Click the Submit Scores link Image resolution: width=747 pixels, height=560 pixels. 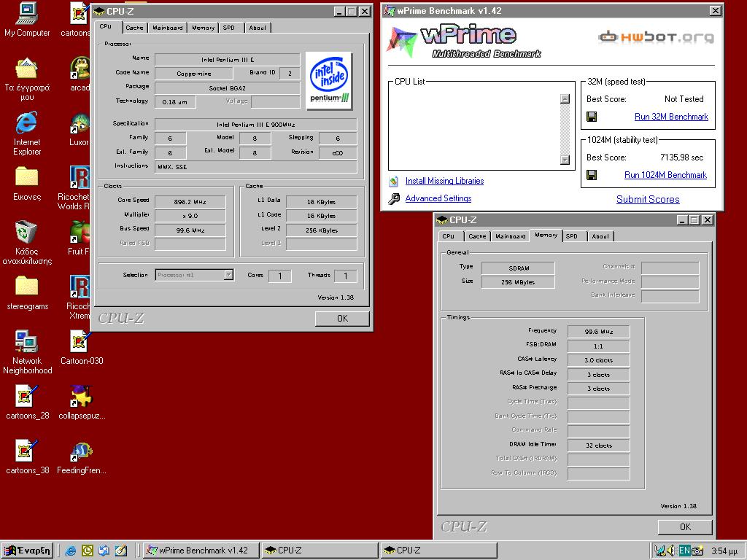[648, 200]
